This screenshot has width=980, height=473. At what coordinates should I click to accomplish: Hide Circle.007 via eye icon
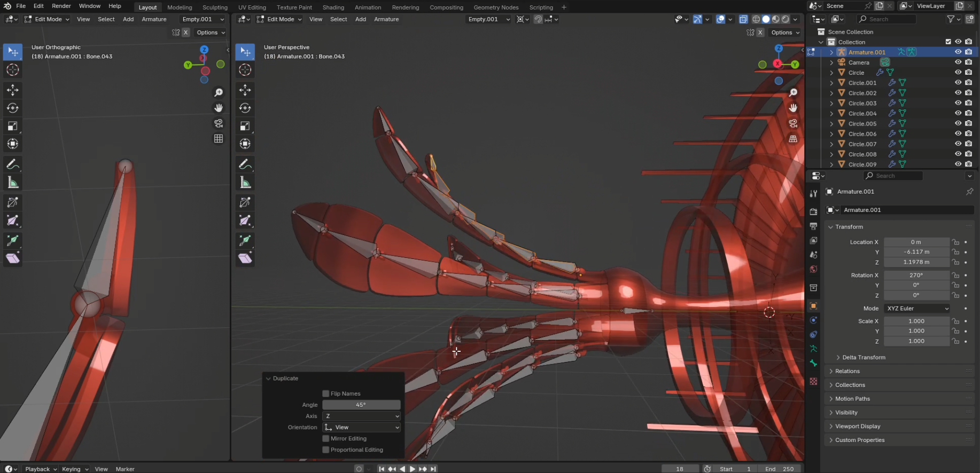[958, 144]
